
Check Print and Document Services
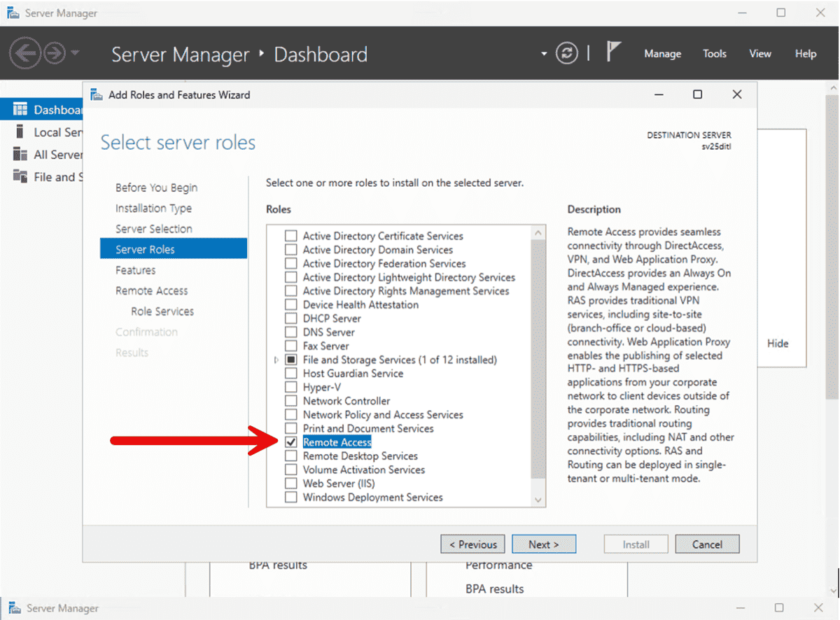(291, 428)
